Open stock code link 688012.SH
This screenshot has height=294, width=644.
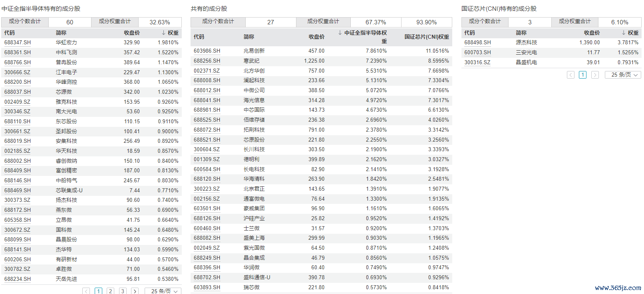(x=207, y=90)
